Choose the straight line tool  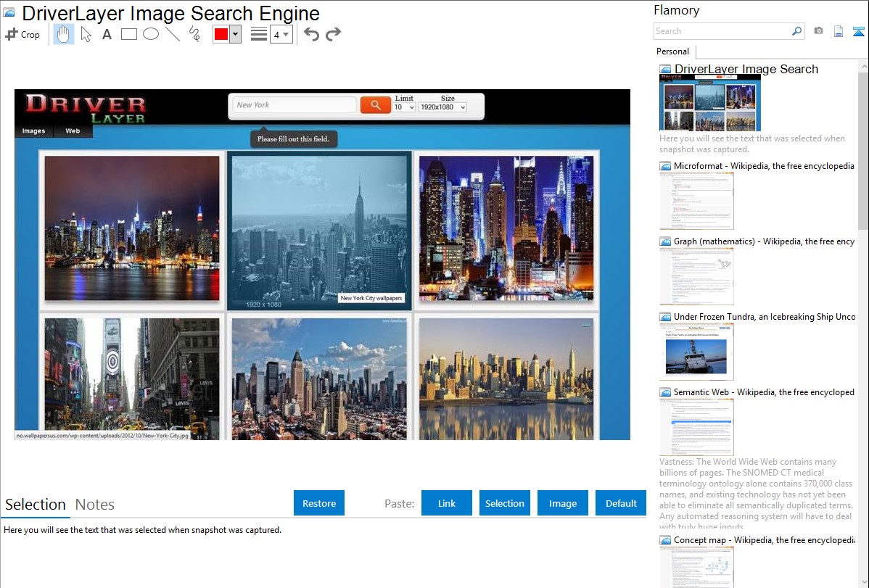173,34
